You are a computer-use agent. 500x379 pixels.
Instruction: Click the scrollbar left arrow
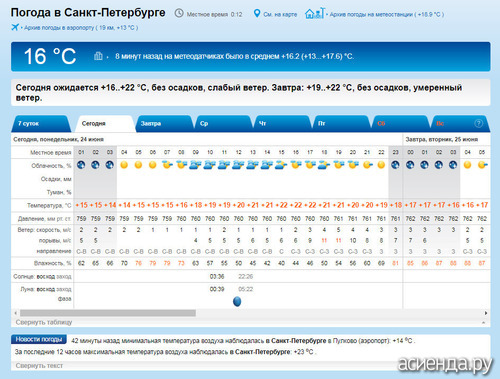(x=15, y=313)
